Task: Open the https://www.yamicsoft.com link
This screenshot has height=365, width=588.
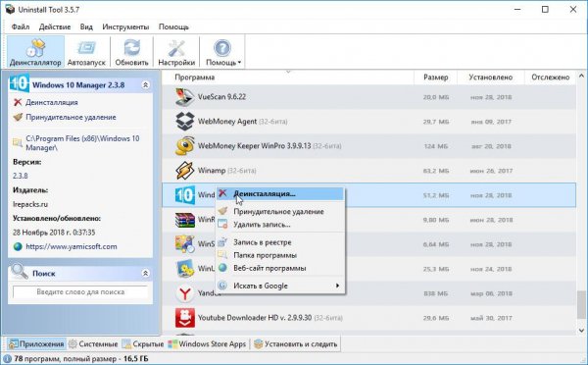Action: (x=72, y=246)
